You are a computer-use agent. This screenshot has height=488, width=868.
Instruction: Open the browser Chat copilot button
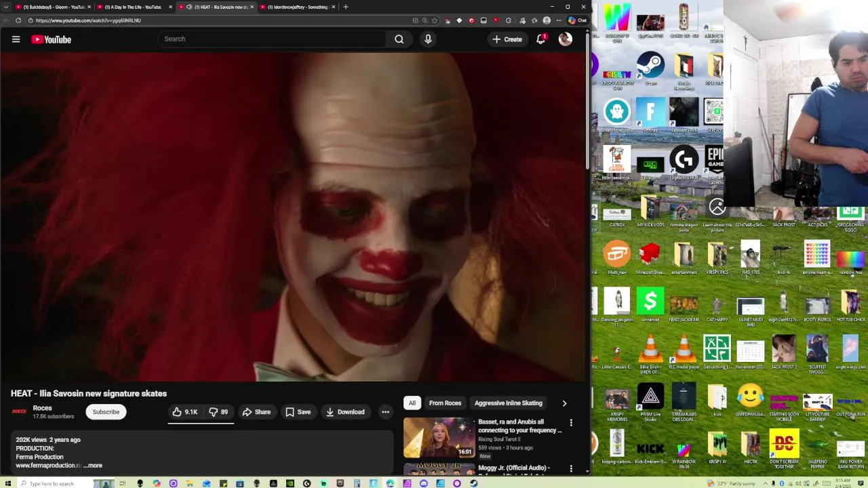[577, 20]
